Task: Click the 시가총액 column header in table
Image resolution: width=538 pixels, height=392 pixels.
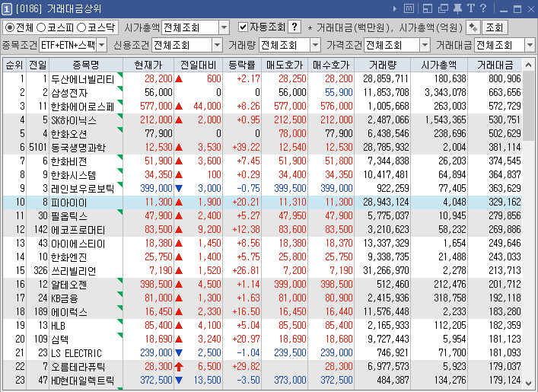Action: [439, 65]
